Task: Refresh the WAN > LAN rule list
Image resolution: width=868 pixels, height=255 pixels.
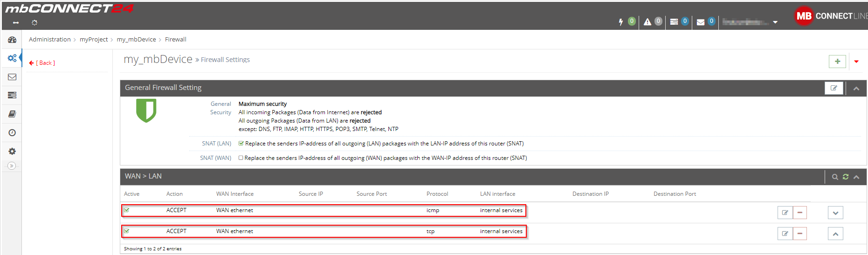Action: point(846,177)
